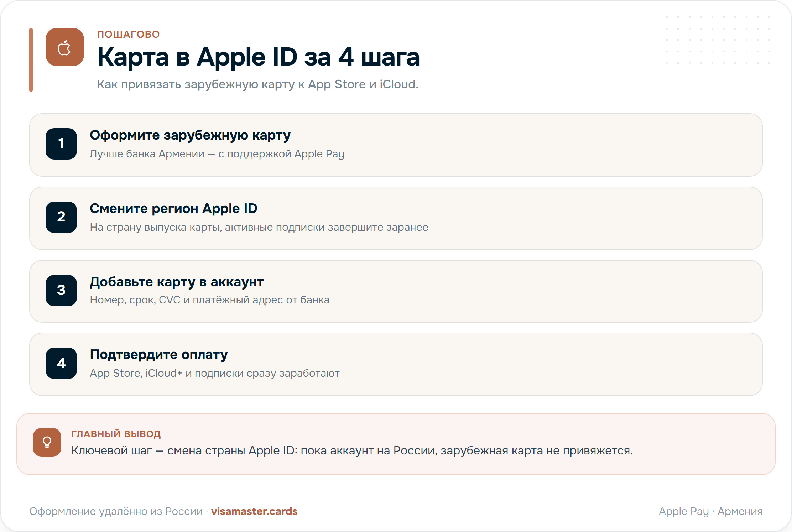Click the main title 'Карта в Apple ID за 4 шага'
The height and width of the screenshot is (532, 792).
pos(259,57)
